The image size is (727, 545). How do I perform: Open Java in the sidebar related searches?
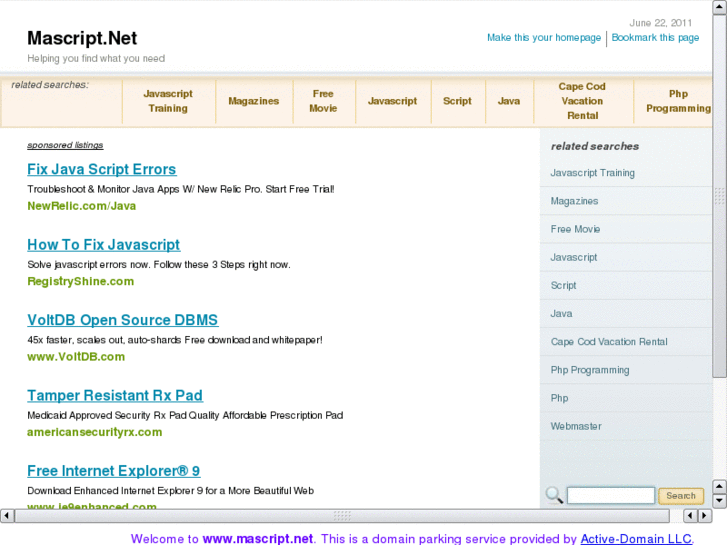[x=561, y=314]
